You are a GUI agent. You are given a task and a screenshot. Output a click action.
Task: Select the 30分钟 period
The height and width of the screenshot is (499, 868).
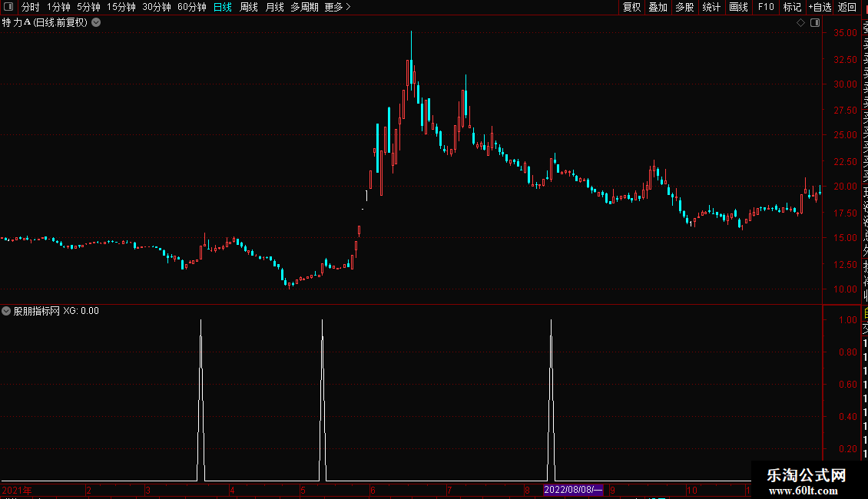(x=157, y=7)
